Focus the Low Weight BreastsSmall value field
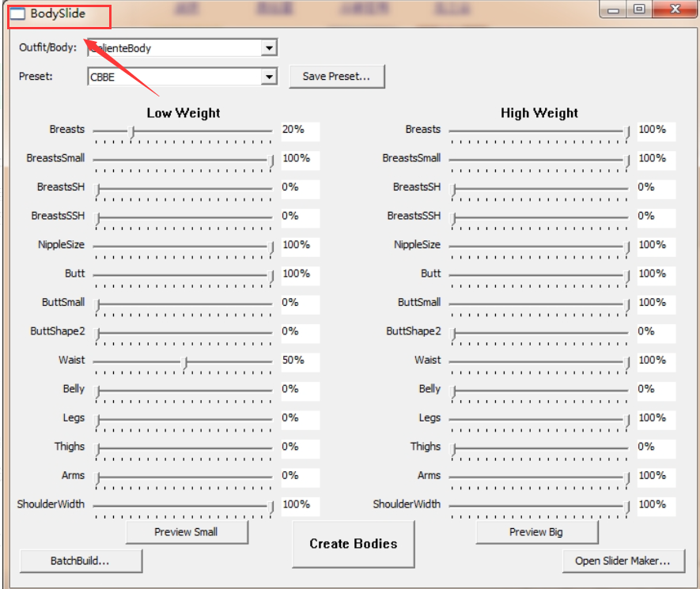 [300, 160]
